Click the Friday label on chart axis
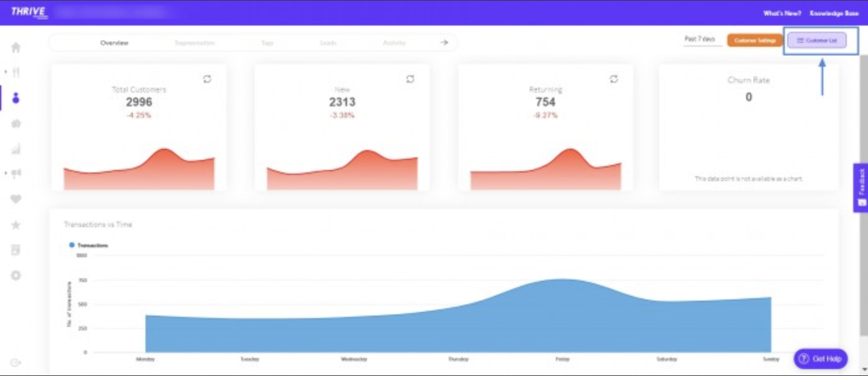 pyautogui.click(x=562, y=359)
